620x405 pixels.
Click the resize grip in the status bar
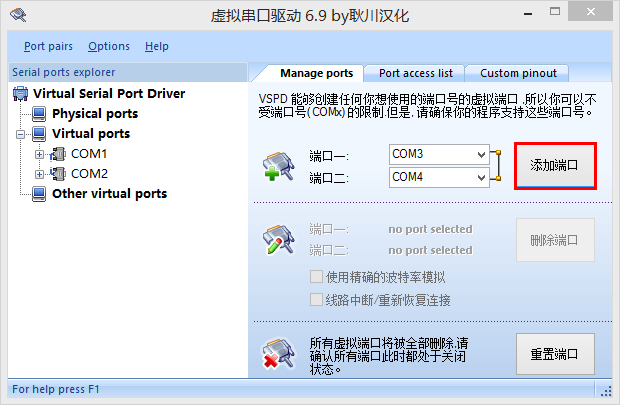(x=606, y=392)
